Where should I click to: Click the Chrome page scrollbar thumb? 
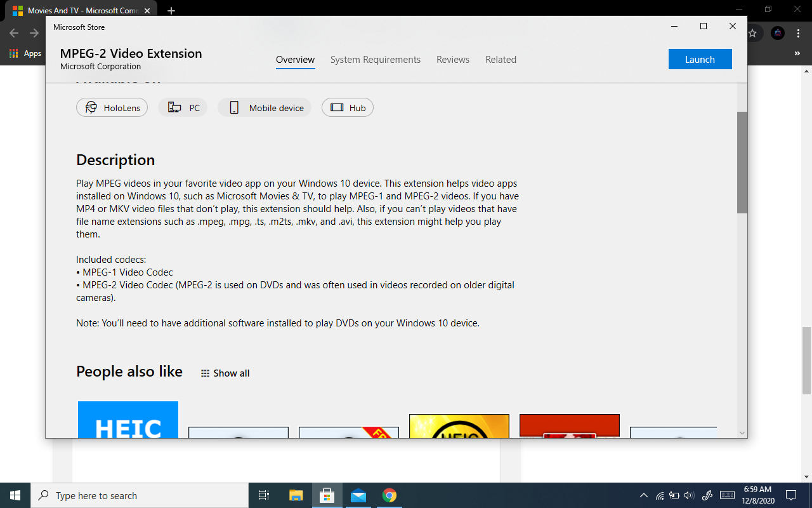(807, 361)
